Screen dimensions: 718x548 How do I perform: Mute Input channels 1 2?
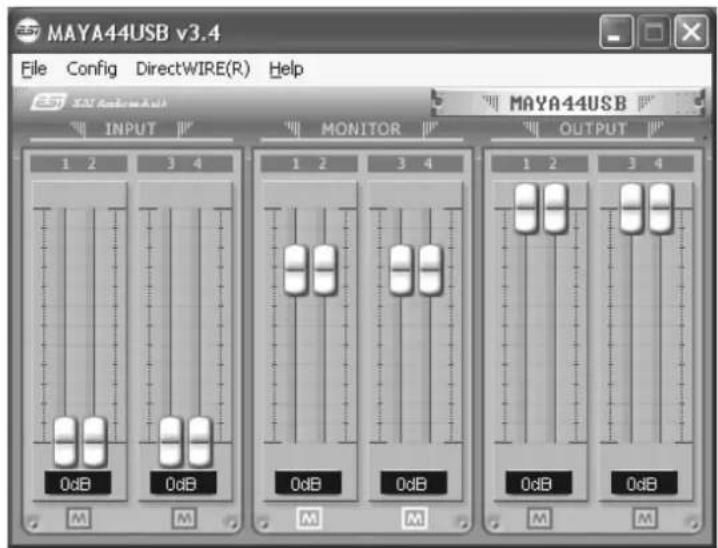[x=79, y=518]
